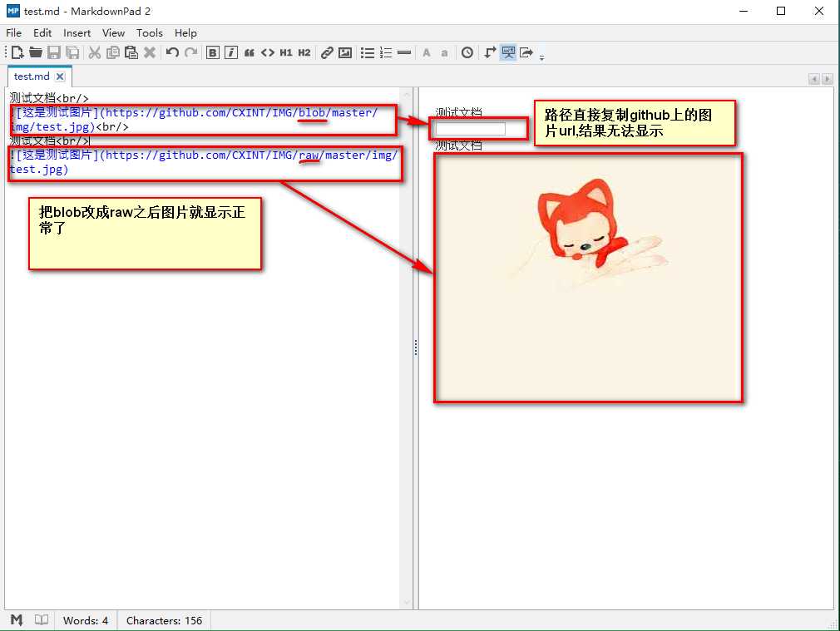Insert an unordered bullet list
The height and width of the screenshot is (631, 840).
click(368, 52)
